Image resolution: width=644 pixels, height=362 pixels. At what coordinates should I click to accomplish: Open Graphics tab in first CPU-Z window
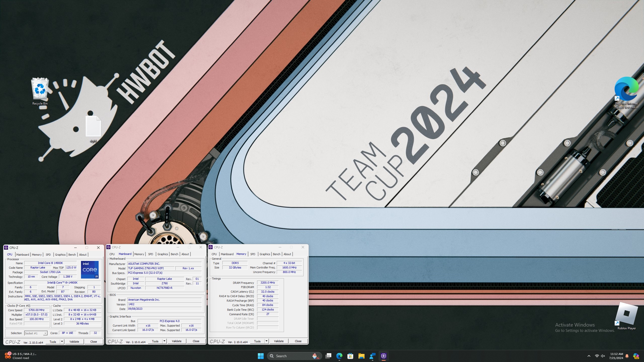tap(60, 255)
